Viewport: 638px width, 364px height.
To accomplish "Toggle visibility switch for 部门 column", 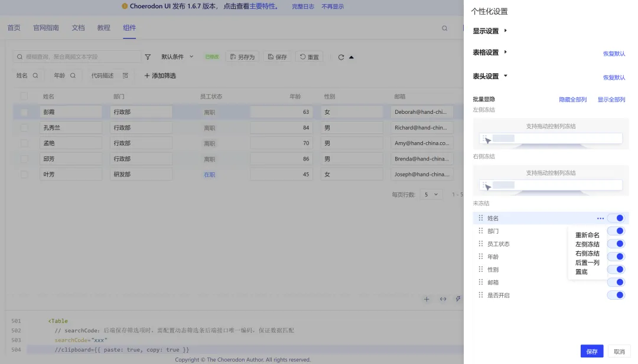I will [616, 231].
